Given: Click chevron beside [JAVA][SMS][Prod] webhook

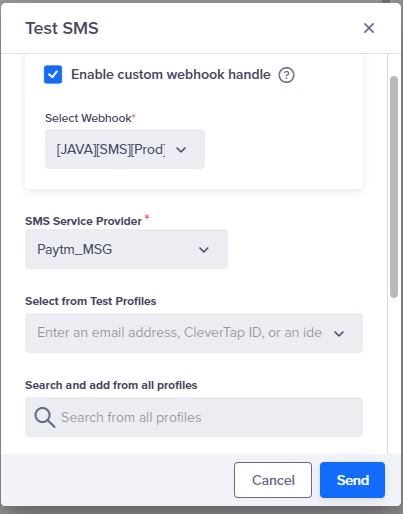Looking at the screenshot, I should [181, 150].
